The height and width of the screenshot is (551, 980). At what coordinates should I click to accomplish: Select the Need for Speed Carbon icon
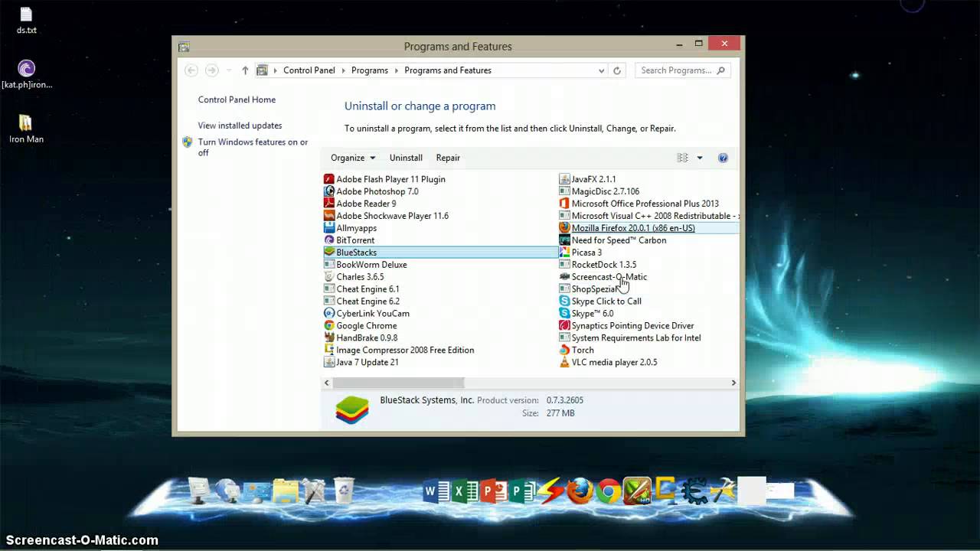(x=564, y=240)
